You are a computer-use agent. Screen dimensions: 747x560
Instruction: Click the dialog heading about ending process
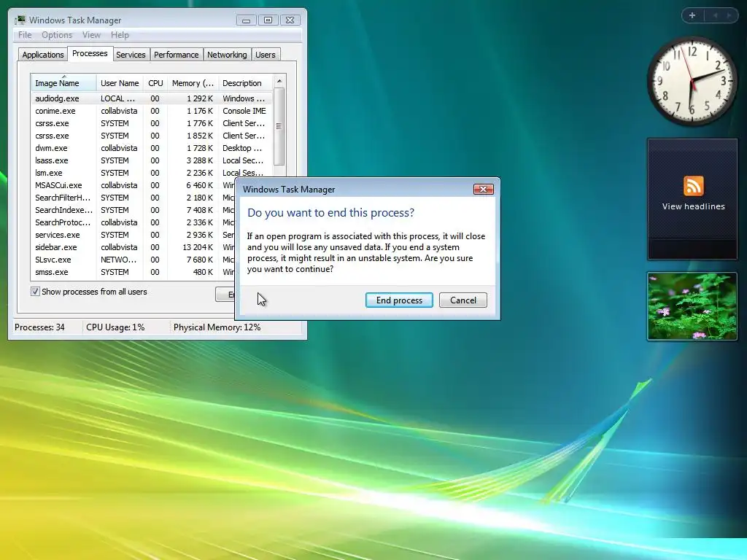point(330,212)
